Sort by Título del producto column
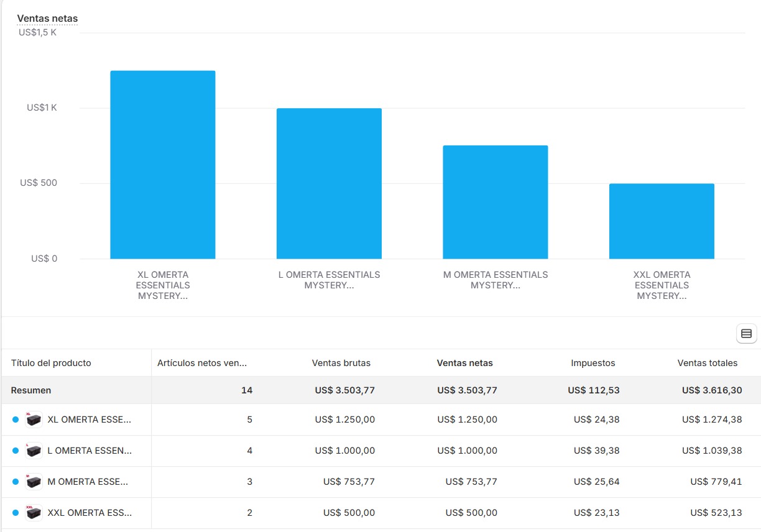This screenshot has width=761, height=532. 51,363
